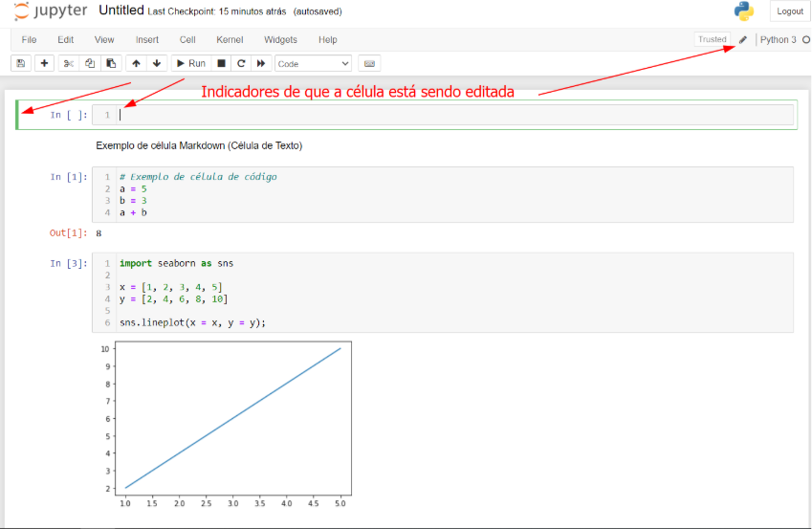Image resolution: width=812 pixels, height=529 pixels.
Task: Open the Cell menu
Action: (x=187, y=40)
